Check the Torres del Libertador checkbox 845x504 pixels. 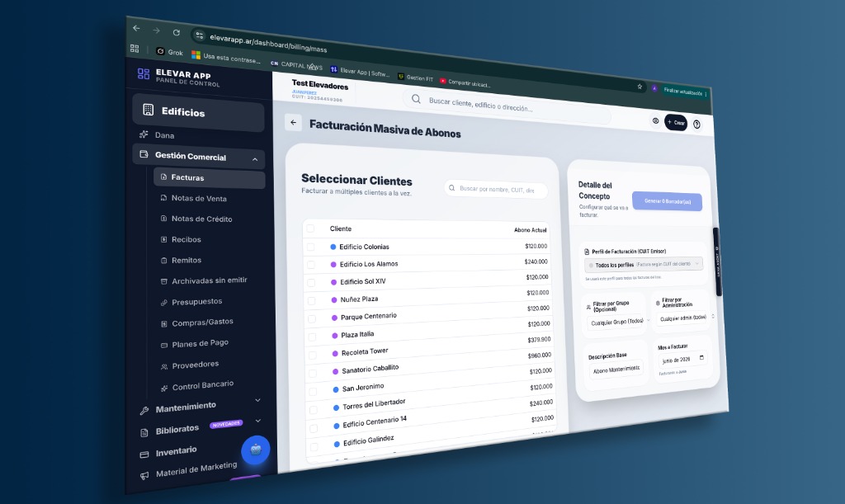coord(313,410)
